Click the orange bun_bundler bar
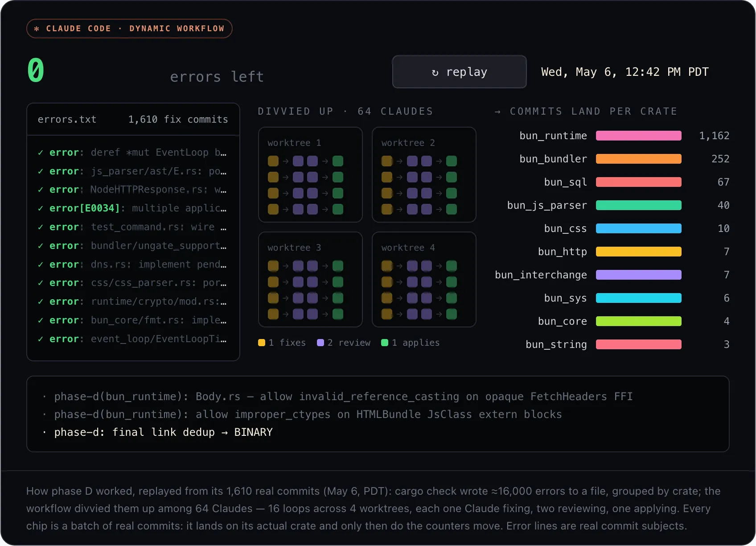This screenshot has width=756, height=546. click(x=639, y=159)
